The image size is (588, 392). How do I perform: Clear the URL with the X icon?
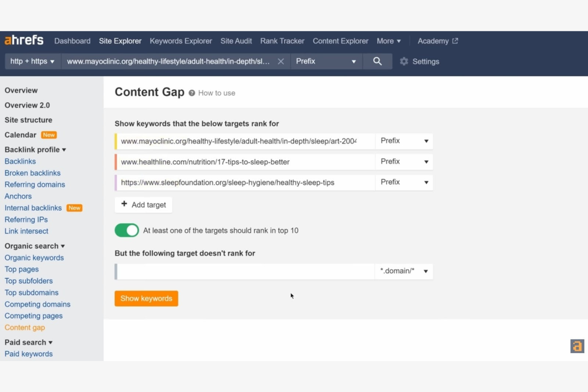281,62
